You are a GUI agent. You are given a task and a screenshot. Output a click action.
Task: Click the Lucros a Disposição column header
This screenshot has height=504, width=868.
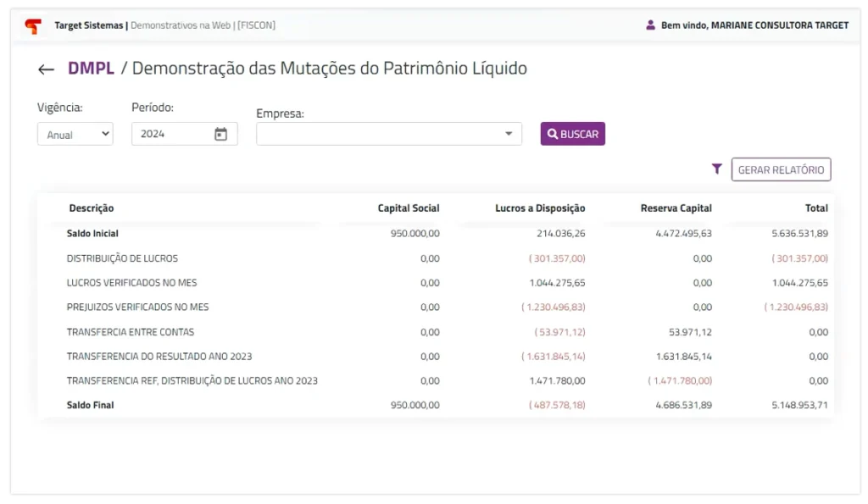[x=539, y=208]
